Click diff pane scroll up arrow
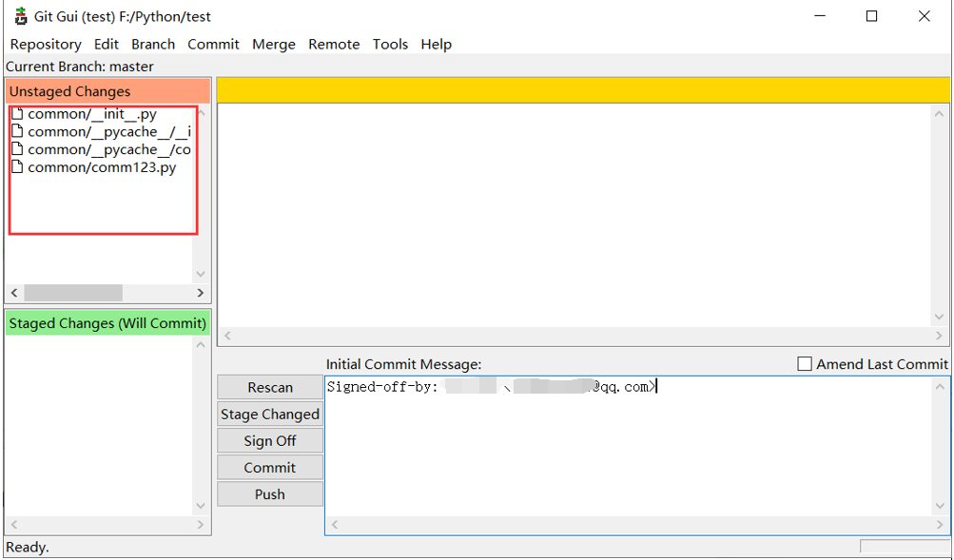 (x=939, y=114)
